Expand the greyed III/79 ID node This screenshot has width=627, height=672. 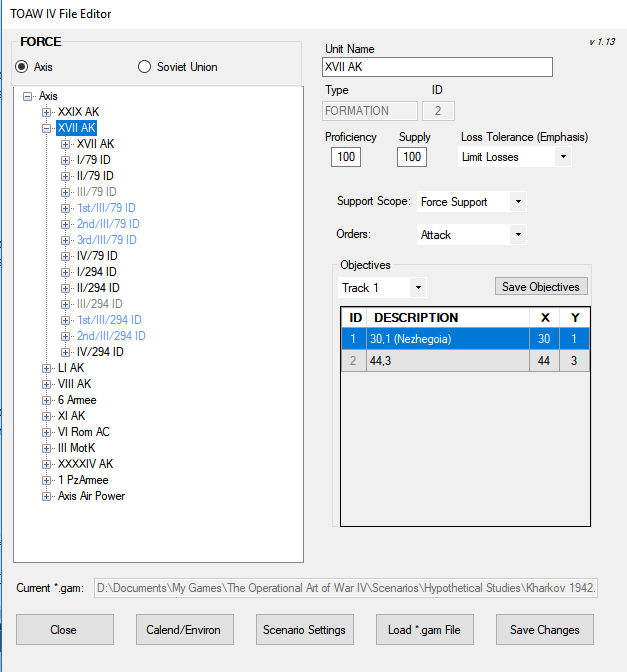click(x=65, y=192)
